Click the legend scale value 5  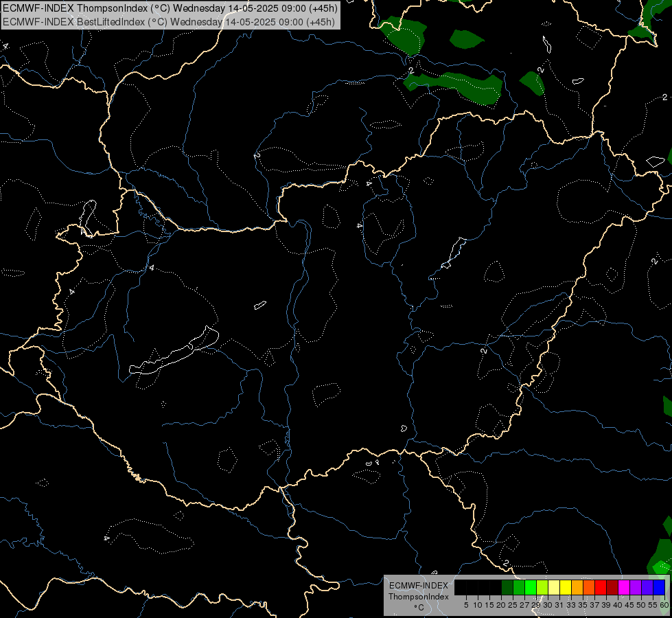[x=466, y=605]
